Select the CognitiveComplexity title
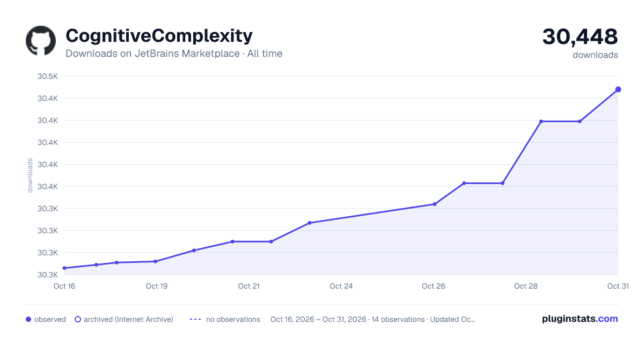Viewport: 644px width, 338px height. (x=159, y=35)
